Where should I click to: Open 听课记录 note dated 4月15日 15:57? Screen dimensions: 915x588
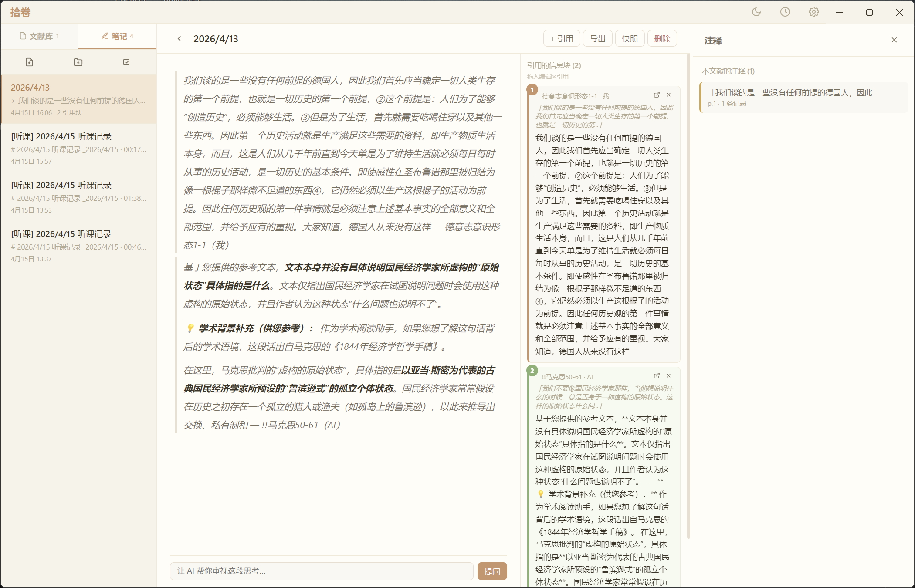click(78, 149)
